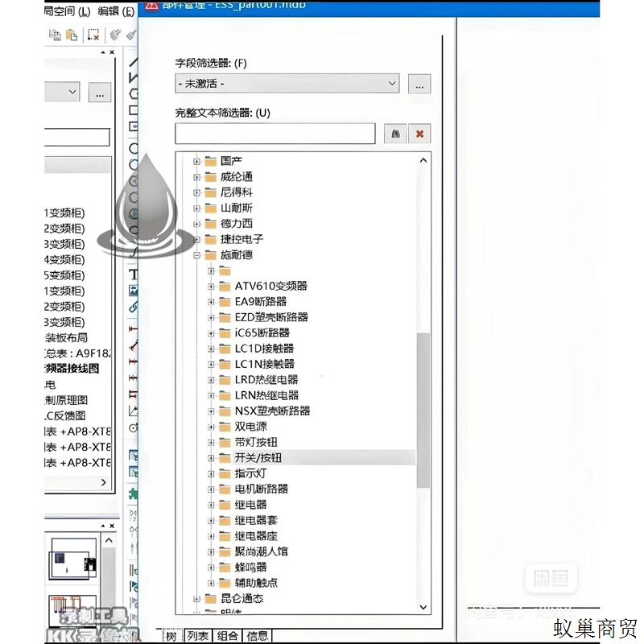Expand the NSX塑壳断路器 folder

[211, 411]
